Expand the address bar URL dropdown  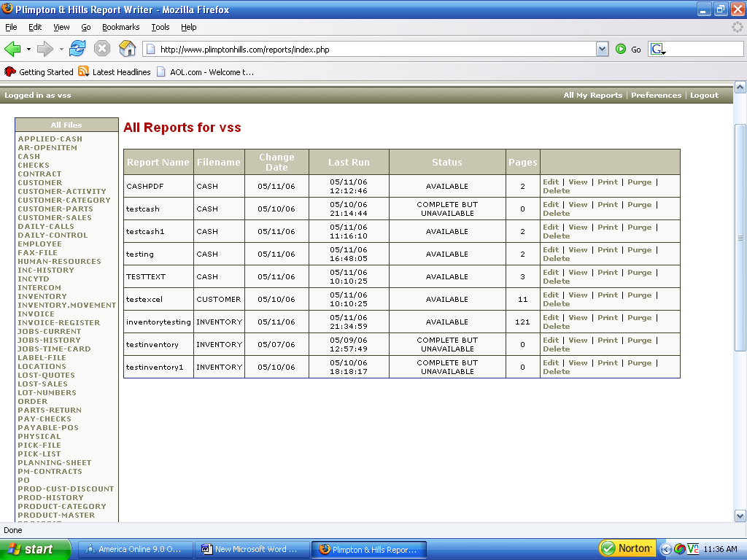point(602,49)
